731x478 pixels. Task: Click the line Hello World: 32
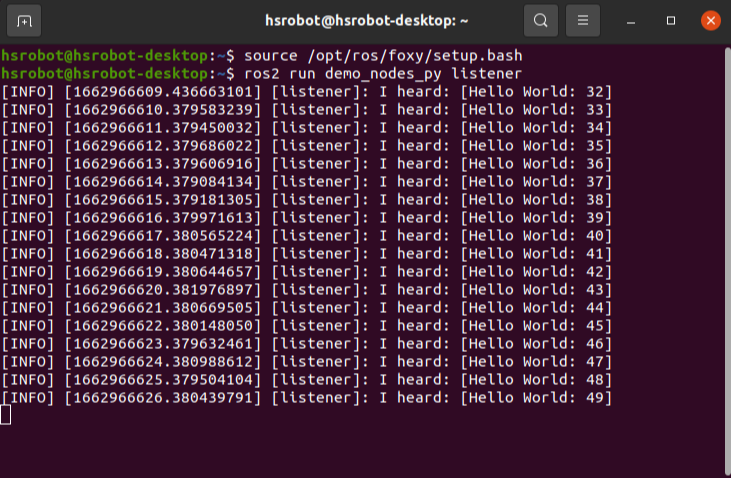(x=306, y=92)
